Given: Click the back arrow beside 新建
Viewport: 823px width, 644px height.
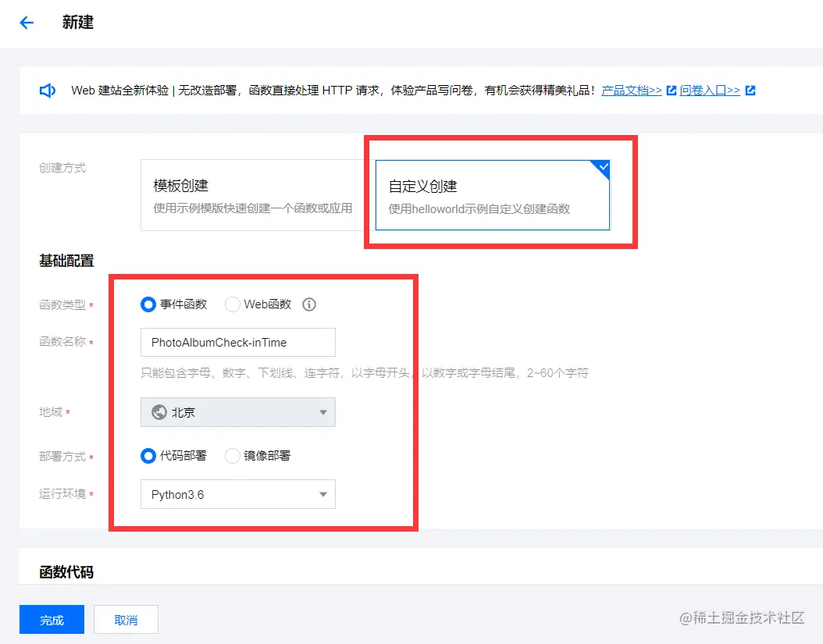Looking at the screenshot, I should click(x=27, y=23).
